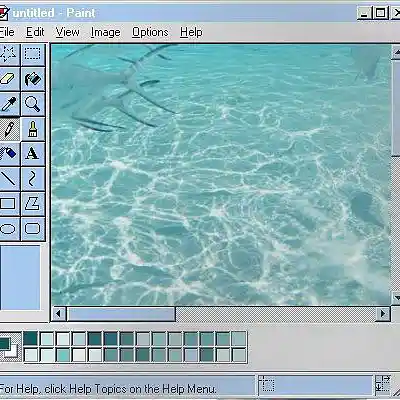Viewport: 400px width, 400px height.
Task: Select the Pick Color eyedropper tool
Action: click(x=8, y=104)
